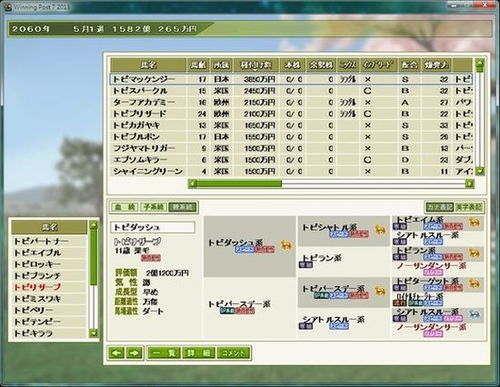Click the left horse list scroll down arrow

coord(94,333)
